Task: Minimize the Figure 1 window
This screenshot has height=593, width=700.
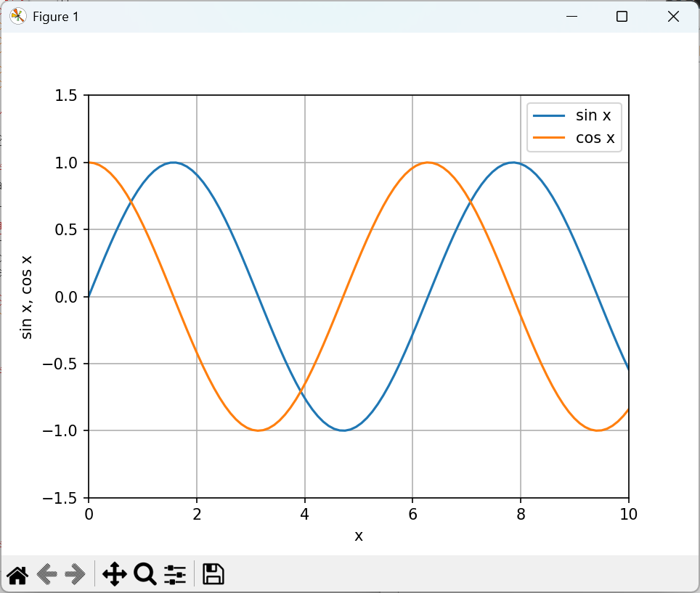Action: (x=573, y=17)
